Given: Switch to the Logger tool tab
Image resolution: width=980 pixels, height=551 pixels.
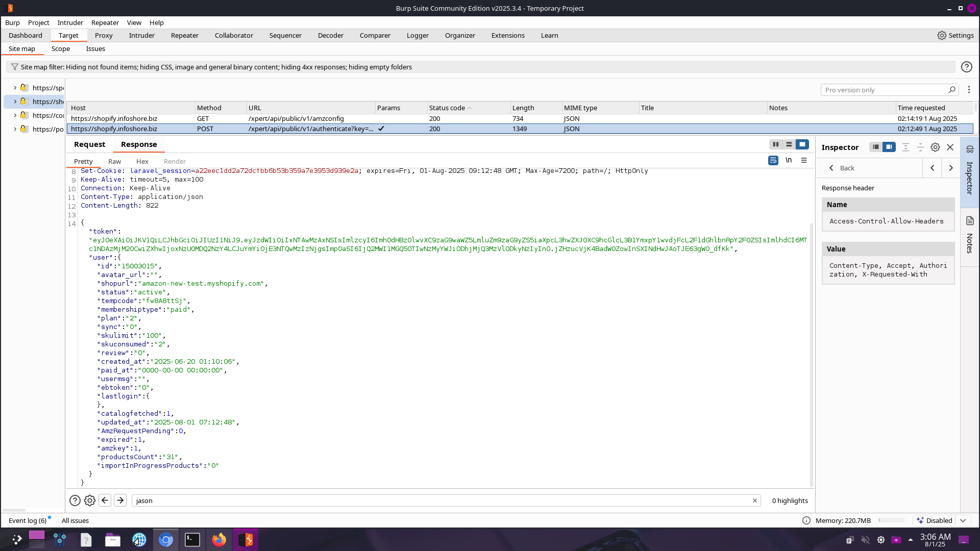Looking at the screenshot, I should coord(418,35).
